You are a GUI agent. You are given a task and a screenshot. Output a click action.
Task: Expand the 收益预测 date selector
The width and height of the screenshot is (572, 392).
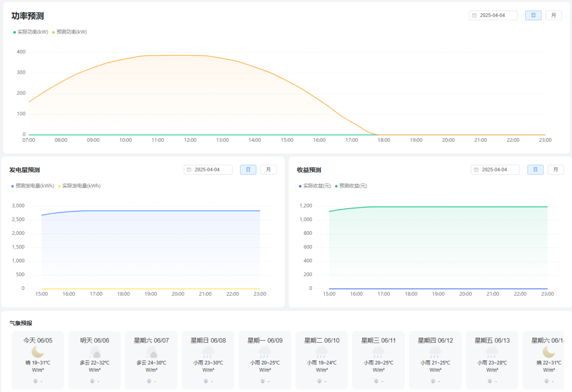coord(495,170)
